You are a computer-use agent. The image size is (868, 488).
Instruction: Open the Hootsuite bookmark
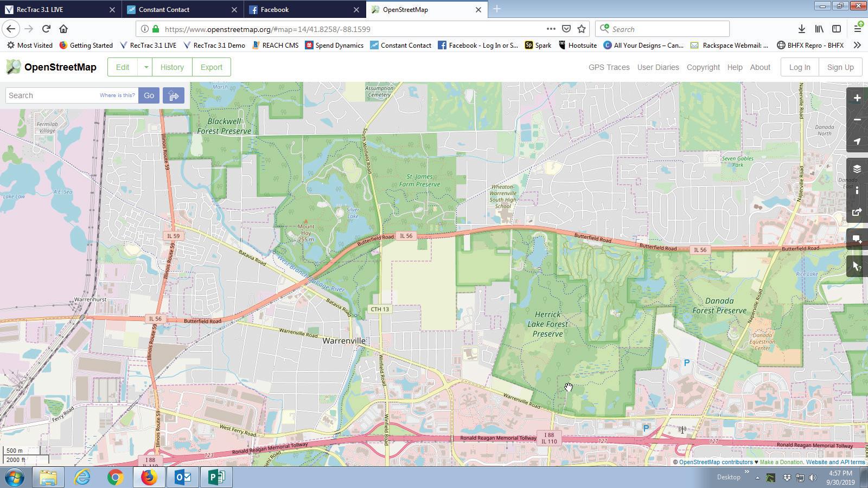coord(577,46)
